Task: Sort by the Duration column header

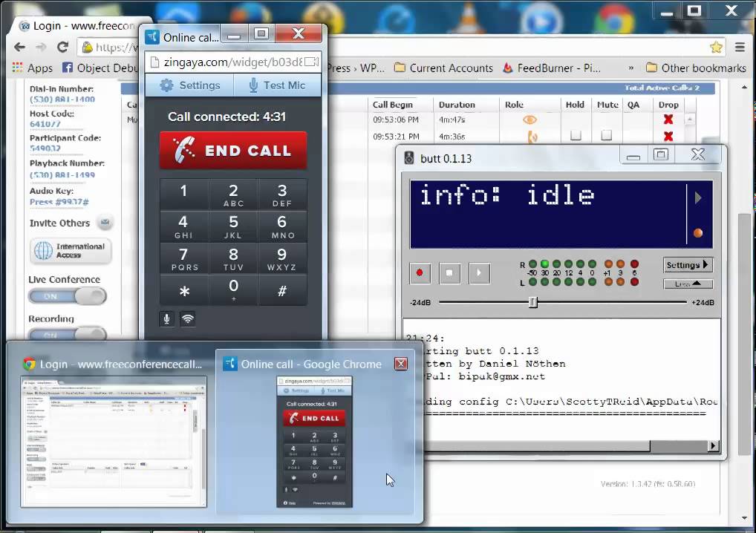Action: pos(457,105)
